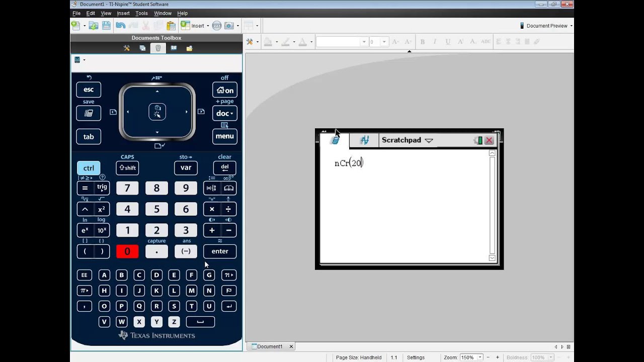Click the doc key on calculator
Screen dimensions: 644x362
(224, 113)
